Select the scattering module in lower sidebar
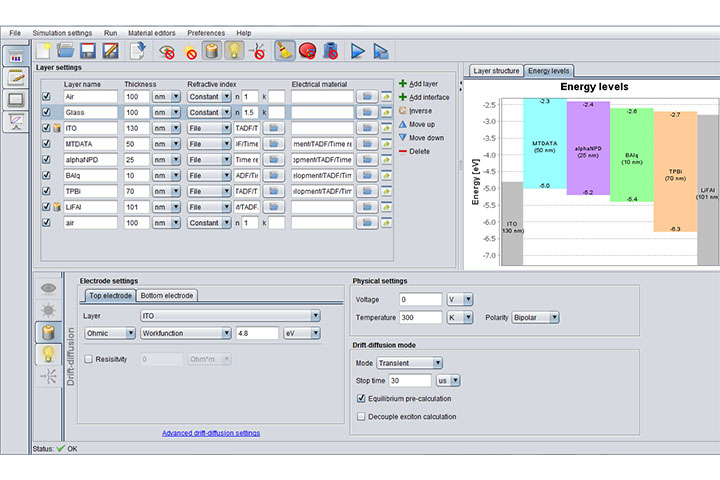This screenshot has width=720, height=480. [x=48, y=376]
